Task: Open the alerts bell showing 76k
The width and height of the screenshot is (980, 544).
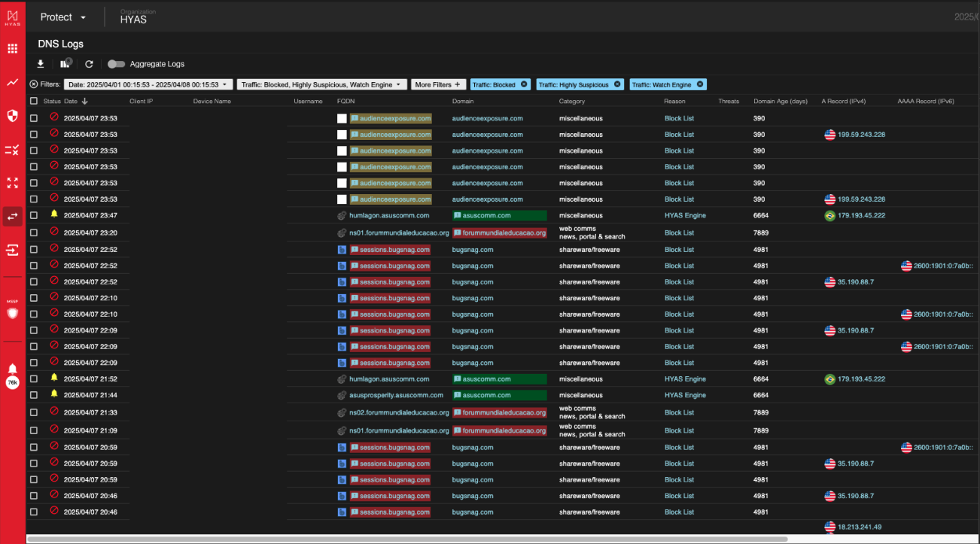Action: (11, 369)
